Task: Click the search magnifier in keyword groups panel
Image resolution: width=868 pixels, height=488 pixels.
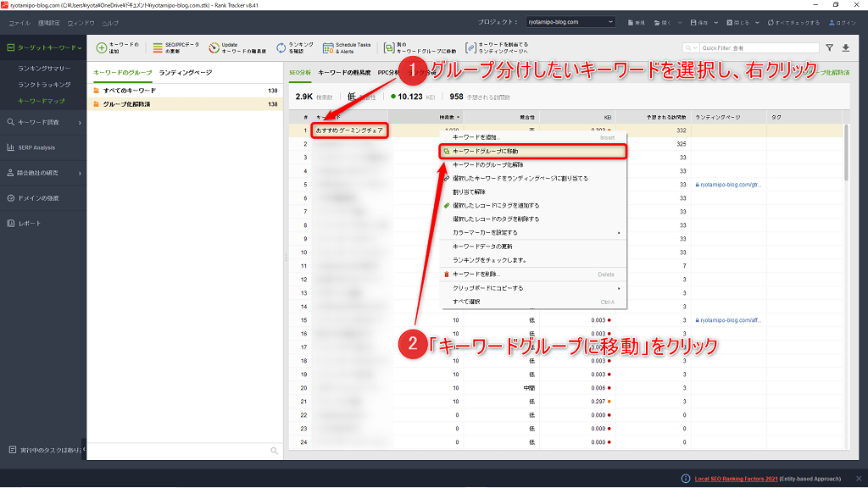Action: coord(274,451)
